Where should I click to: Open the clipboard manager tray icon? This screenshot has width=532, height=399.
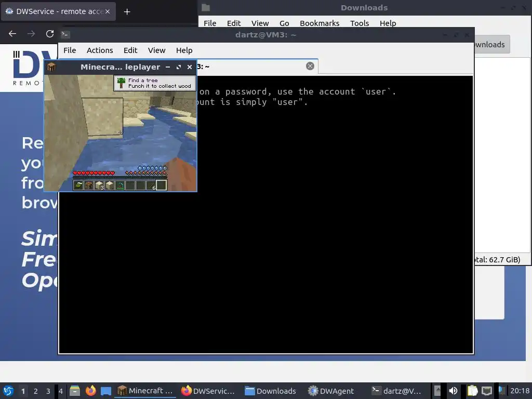[472, 391]
